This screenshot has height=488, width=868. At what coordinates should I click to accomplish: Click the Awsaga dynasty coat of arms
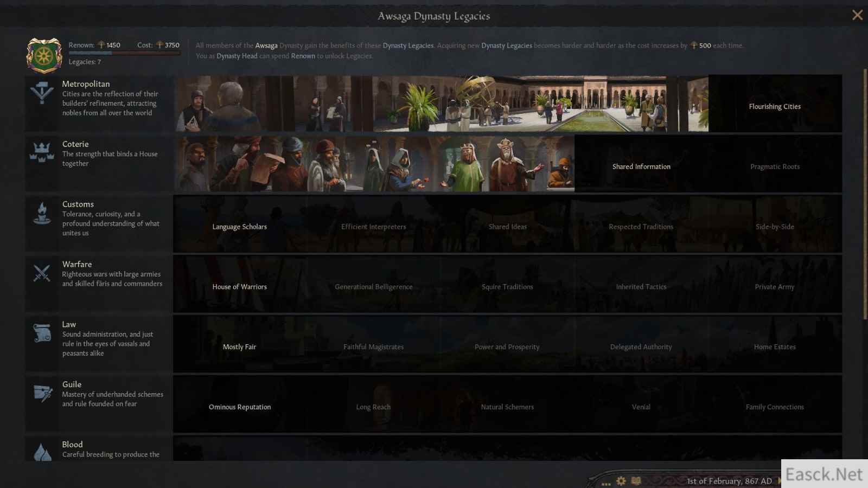coord(44,55)
